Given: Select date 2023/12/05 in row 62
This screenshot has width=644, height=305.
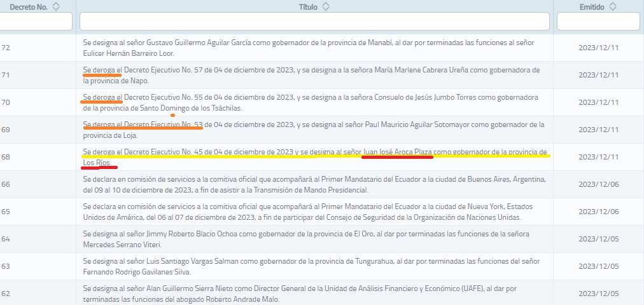Looking at the screenshot, I should 598,294.
